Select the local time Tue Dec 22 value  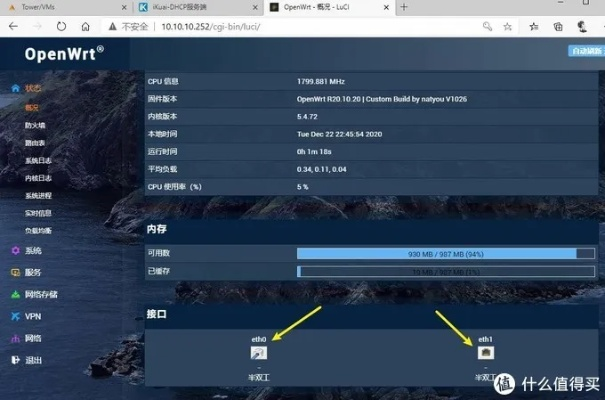(340, 134)
